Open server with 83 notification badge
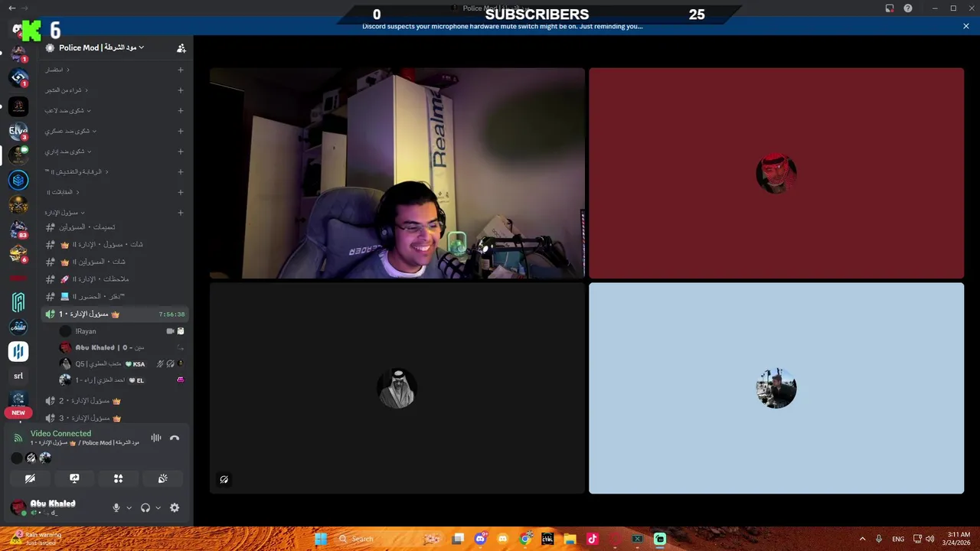The width and height of the screenshot is (980, 551). [18, 229]
